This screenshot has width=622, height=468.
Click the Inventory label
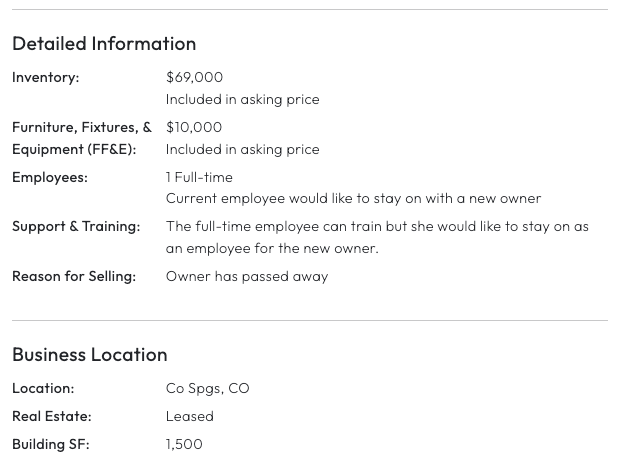[46, 77]
